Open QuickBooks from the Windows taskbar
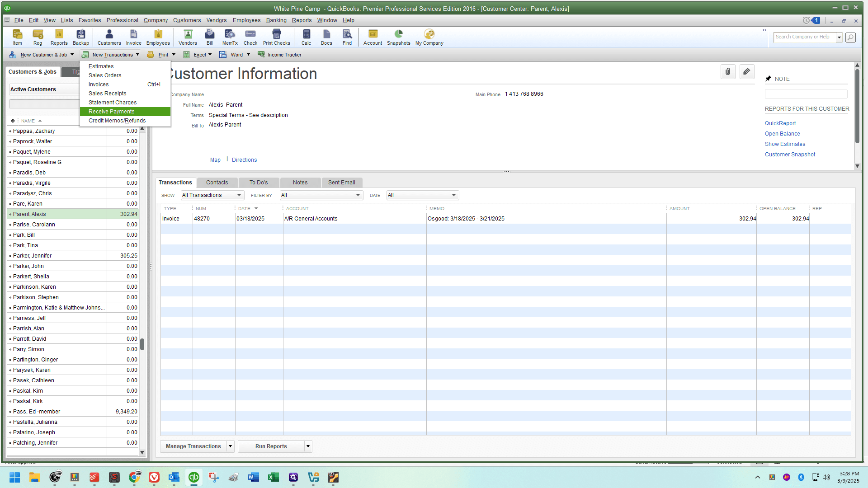The width and height of the screenshot is (868, 488). click(x=194, y=477)
